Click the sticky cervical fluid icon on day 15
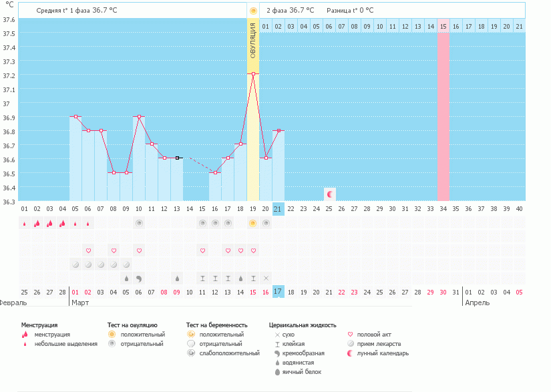The height and width of the screenshot is (392, 551). [202, 278]
